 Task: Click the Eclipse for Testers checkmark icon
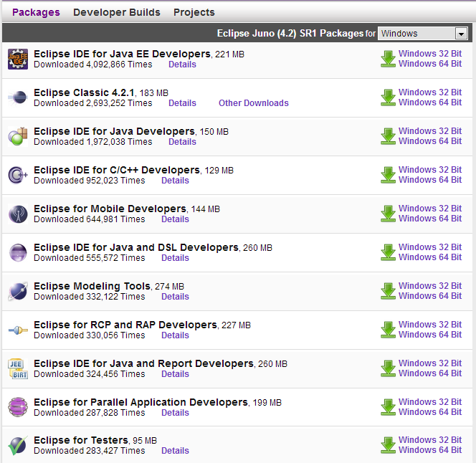[18, 445]
